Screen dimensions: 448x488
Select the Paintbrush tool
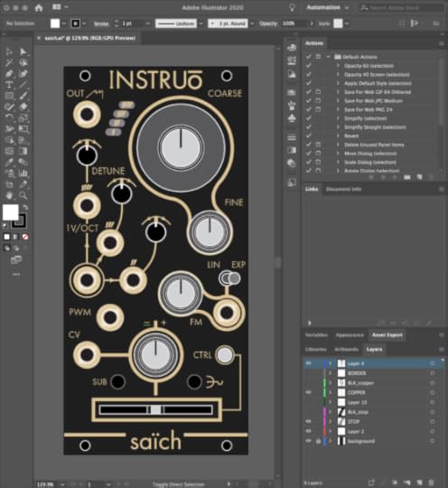[x=23, y=96]
